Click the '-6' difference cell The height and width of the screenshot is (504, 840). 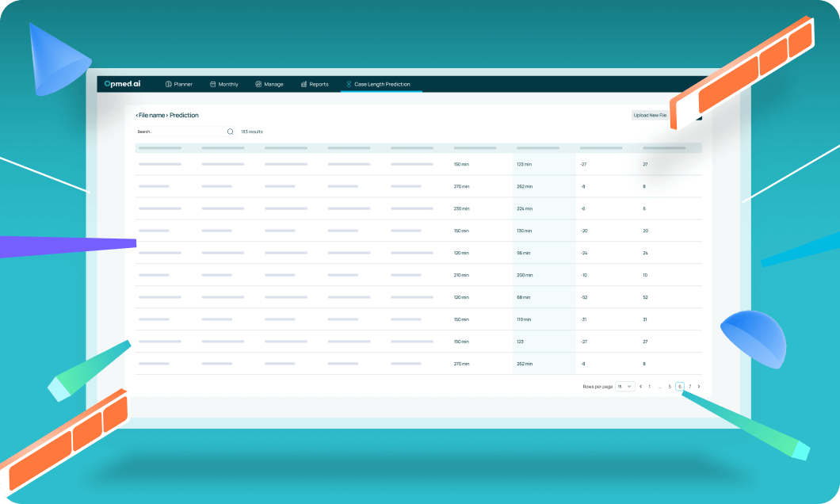pyautogui.click(x=583, y=209)
